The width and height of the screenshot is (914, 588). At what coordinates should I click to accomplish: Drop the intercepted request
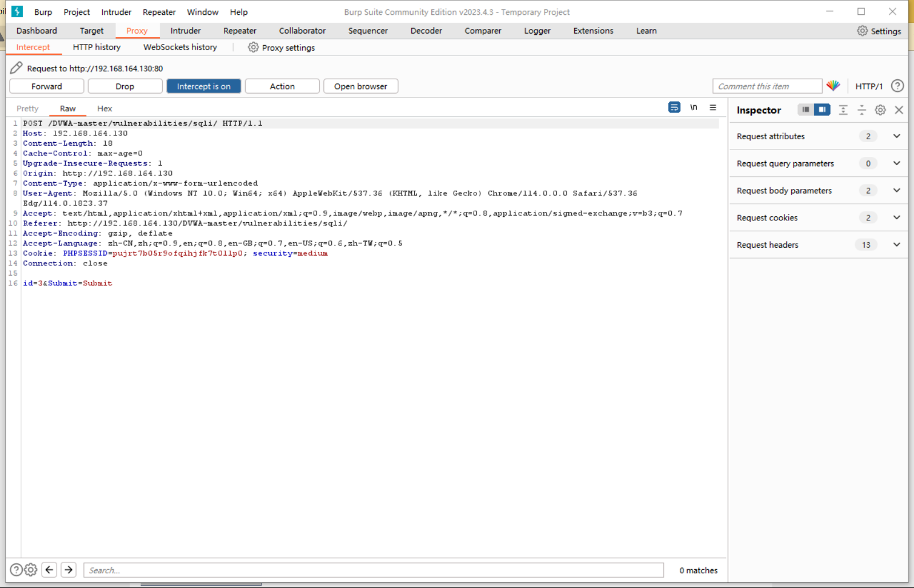tap(125, 86)
